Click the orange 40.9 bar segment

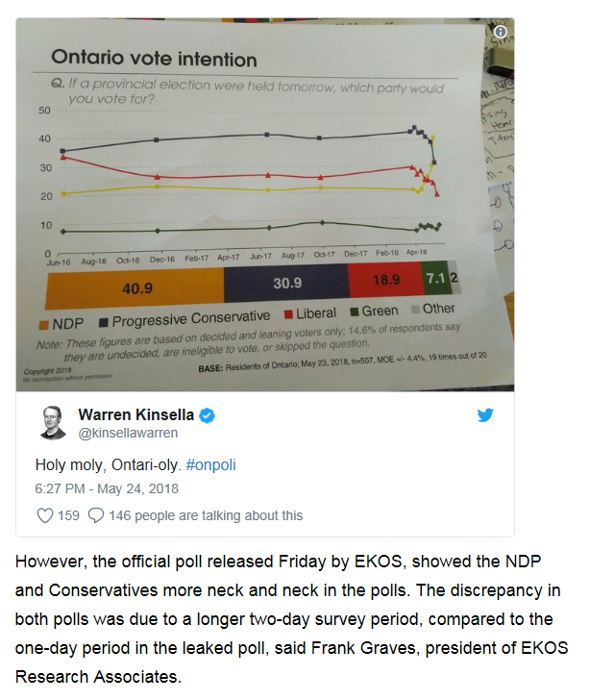(135, 287)
